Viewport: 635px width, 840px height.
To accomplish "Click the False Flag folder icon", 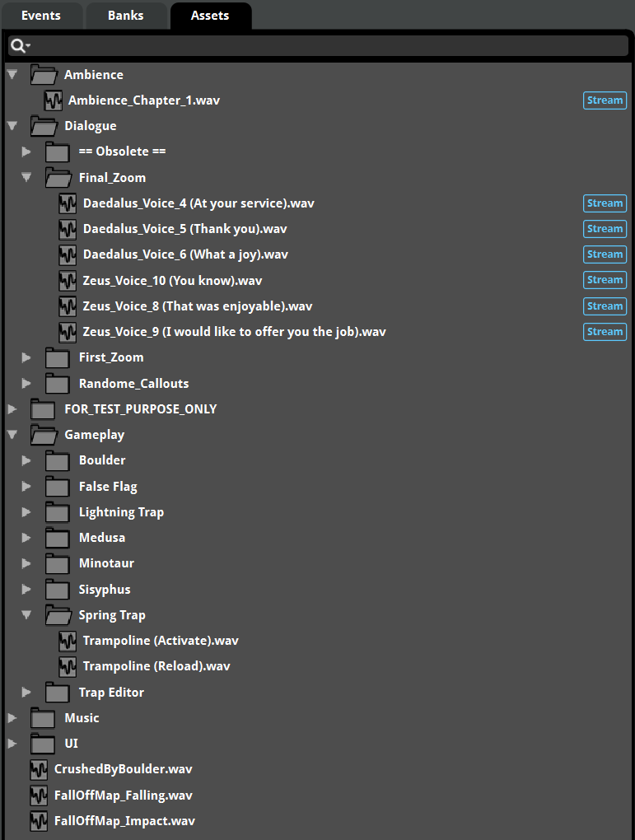I will [x=58, y=487].
